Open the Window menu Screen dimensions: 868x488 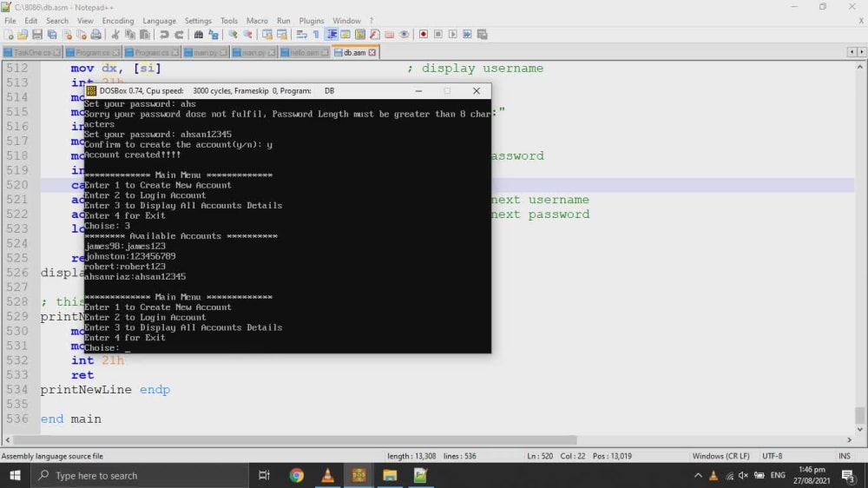[x=346, y=21]
